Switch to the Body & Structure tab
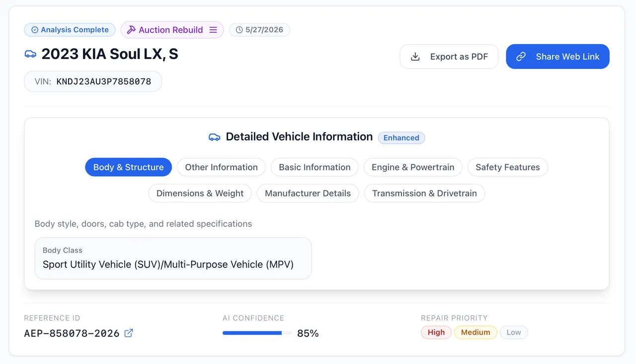 click(129, 167)
